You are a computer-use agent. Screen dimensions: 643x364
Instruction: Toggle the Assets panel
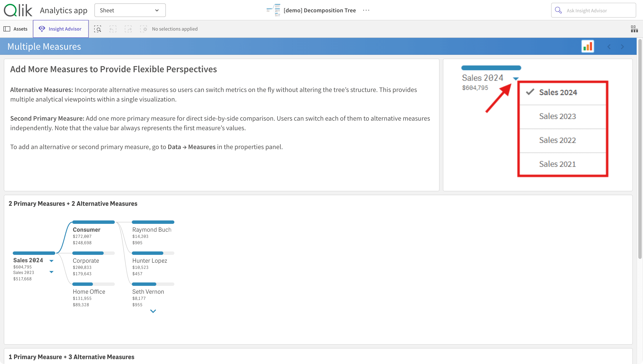point(16,29)
